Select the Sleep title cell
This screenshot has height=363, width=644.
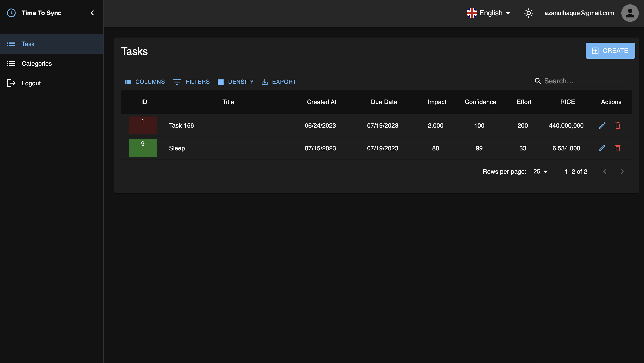177,149
